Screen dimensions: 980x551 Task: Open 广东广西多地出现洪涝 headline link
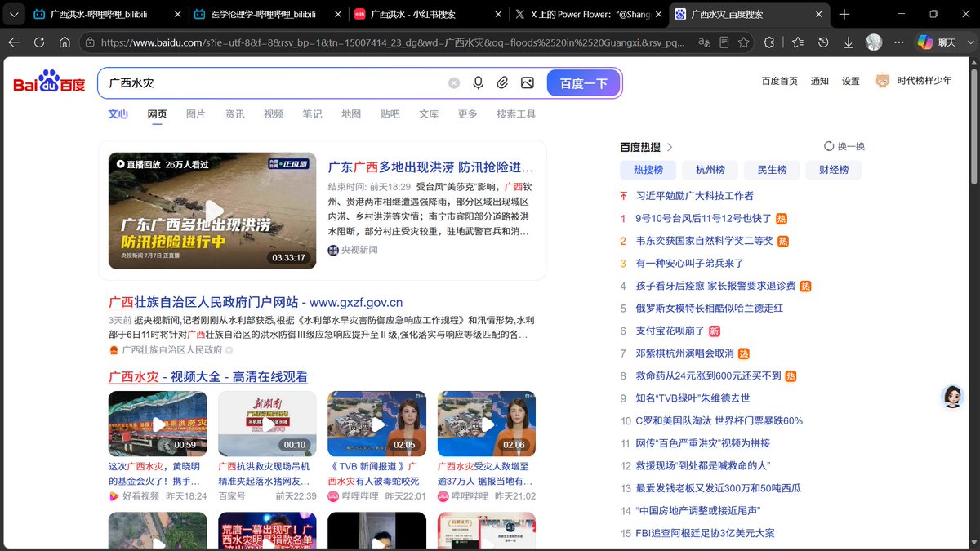431,167
